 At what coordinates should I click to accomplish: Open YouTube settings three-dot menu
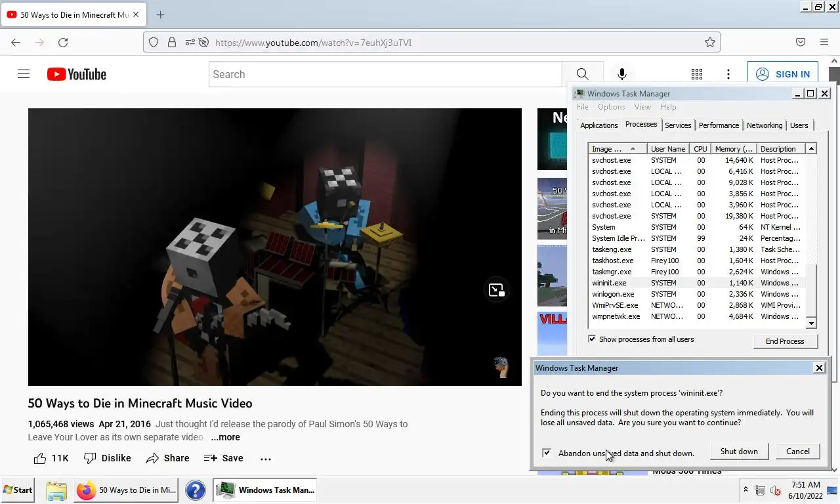pyautogui.click(x=728, y=74)
